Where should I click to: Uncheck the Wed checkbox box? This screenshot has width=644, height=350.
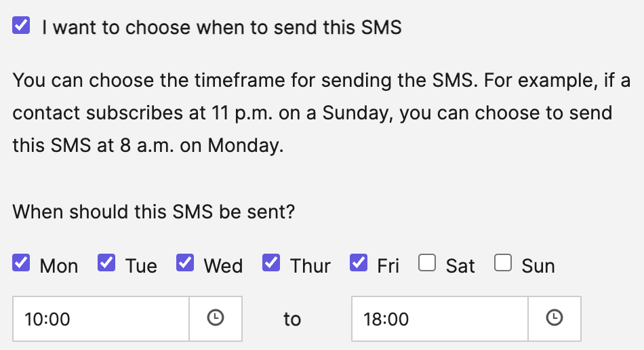(186, 263)
